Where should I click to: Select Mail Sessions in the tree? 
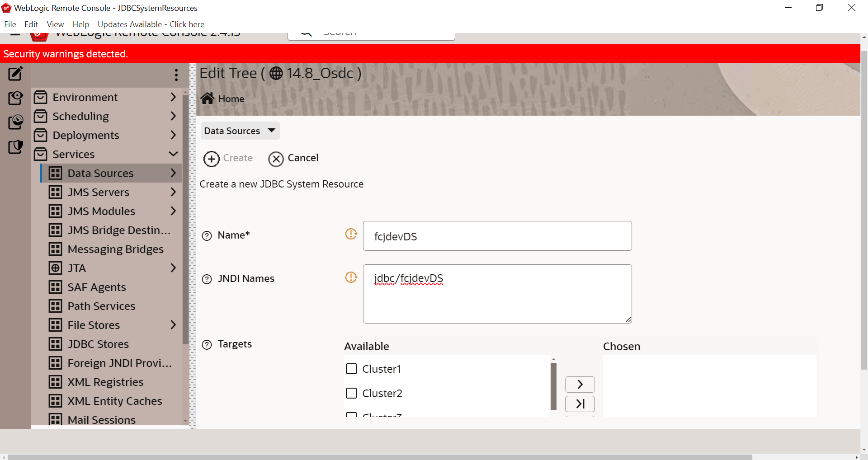101,420
